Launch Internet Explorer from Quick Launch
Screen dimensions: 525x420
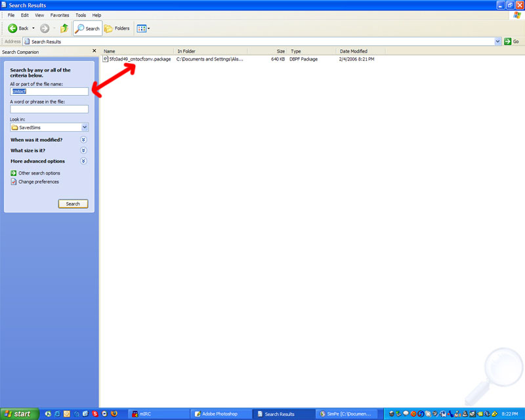(57, 414)
